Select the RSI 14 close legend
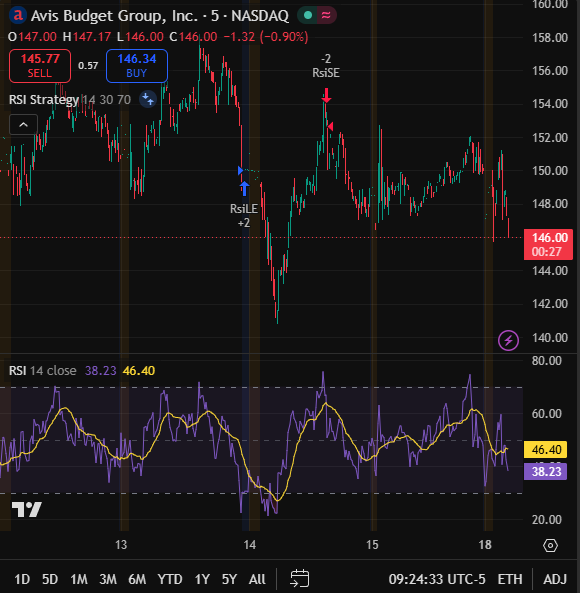 click(42, 371)
